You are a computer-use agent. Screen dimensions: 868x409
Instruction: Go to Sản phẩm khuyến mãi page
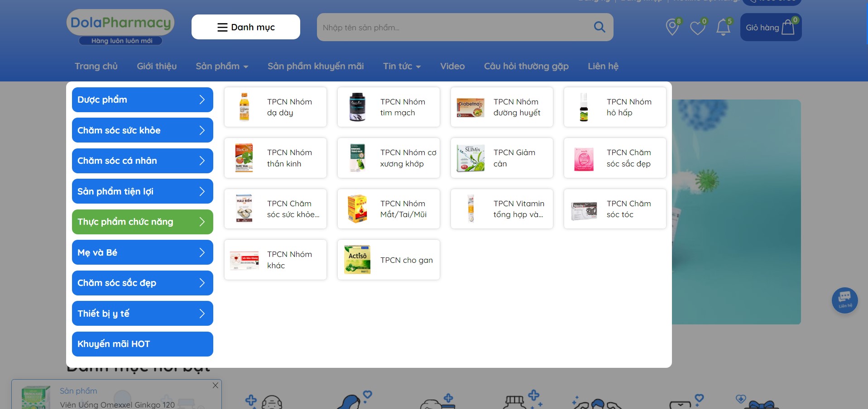click(316, 66)
